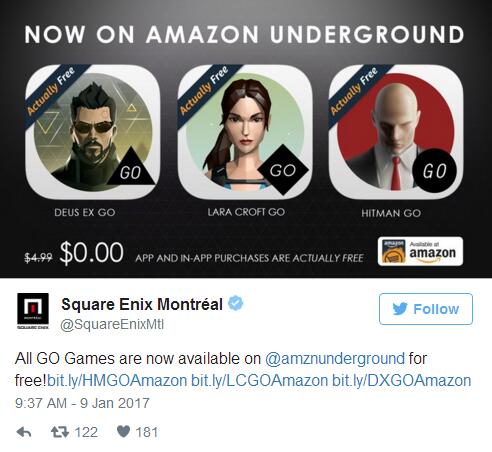This screenshot has width=492, height=452.
Task: Click the 9:37 AM - 9 Jan 2017 timestamp
Action: click(x=82, y=403)
